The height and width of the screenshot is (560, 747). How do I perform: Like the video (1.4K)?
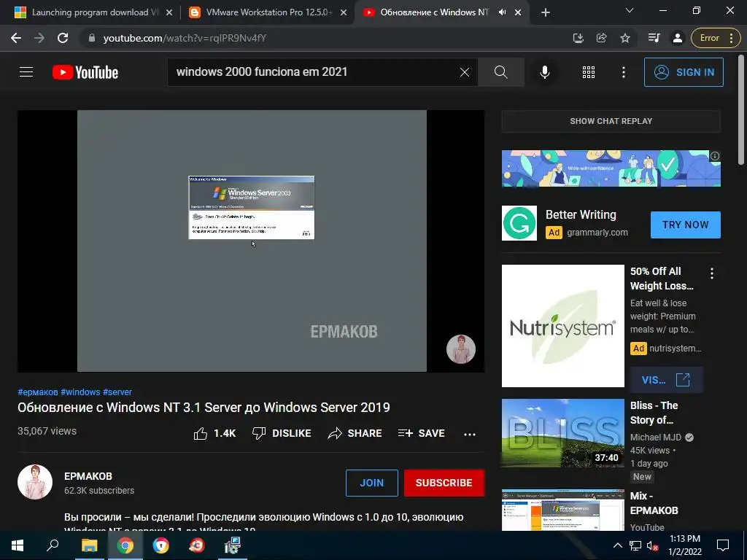(214, 433)
